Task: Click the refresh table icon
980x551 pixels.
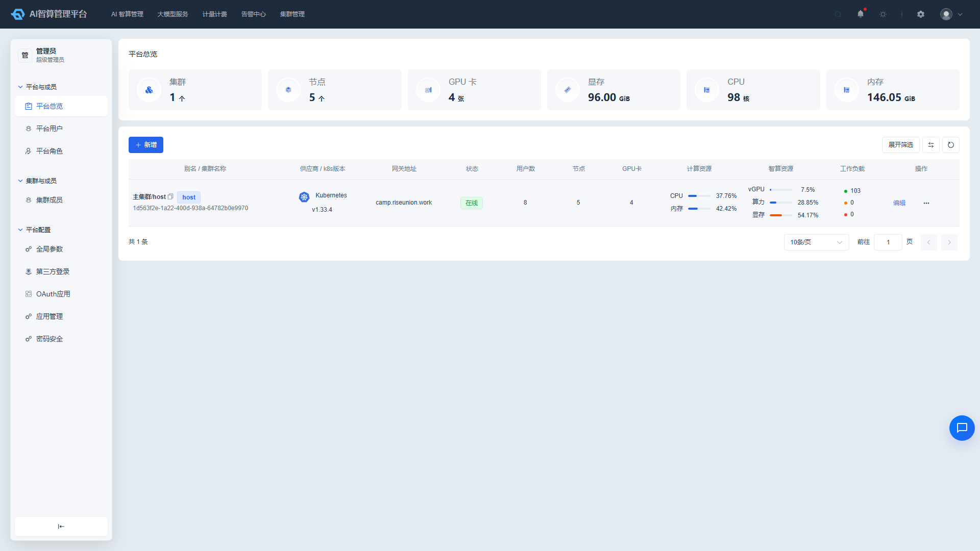Action: pyautogui.click(x=951, y=145)
